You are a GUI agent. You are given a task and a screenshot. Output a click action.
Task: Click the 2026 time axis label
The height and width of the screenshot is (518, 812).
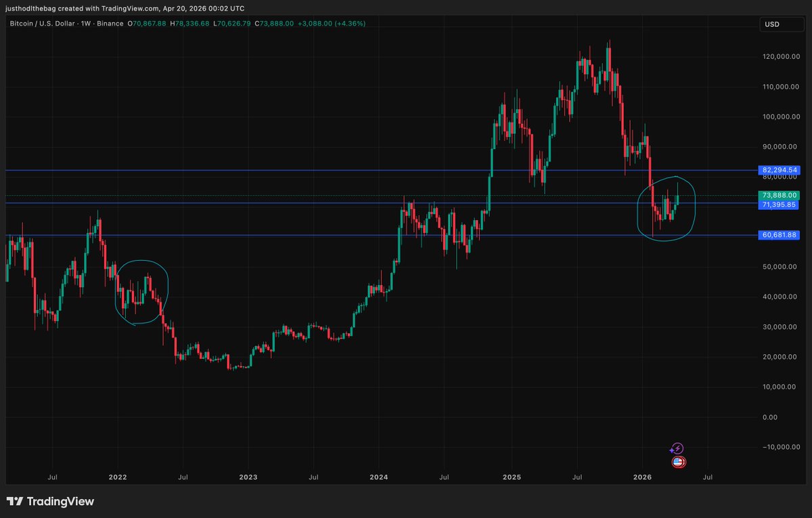pyautogui.click(x=642, y=477)
